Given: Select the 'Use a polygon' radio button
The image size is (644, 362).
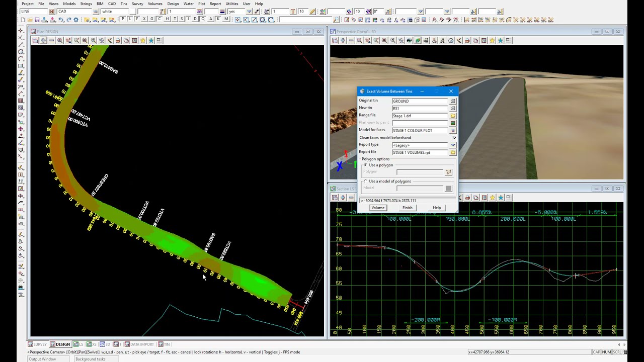Looking at the screenshot, I should click(366, 165).
